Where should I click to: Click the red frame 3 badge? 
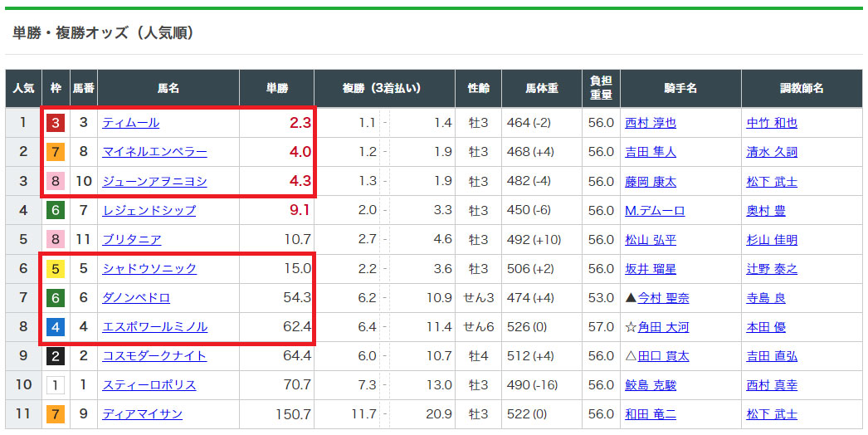56,123
